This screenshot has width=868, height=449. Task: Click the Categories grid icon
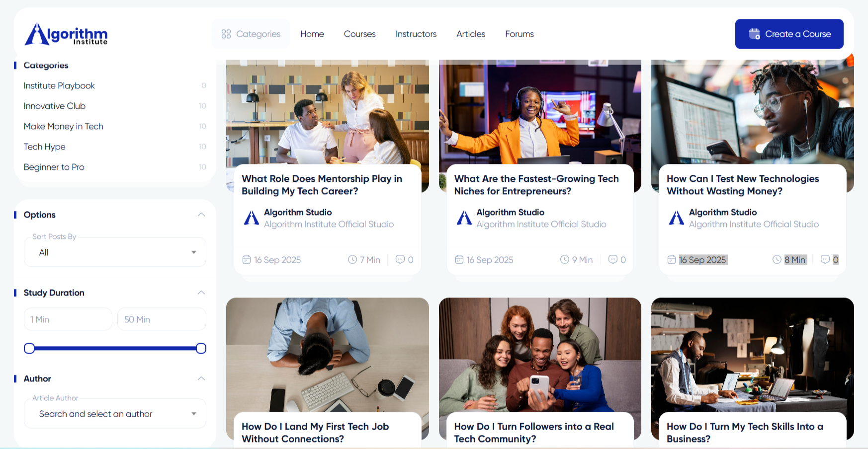[x=226, y=34]
